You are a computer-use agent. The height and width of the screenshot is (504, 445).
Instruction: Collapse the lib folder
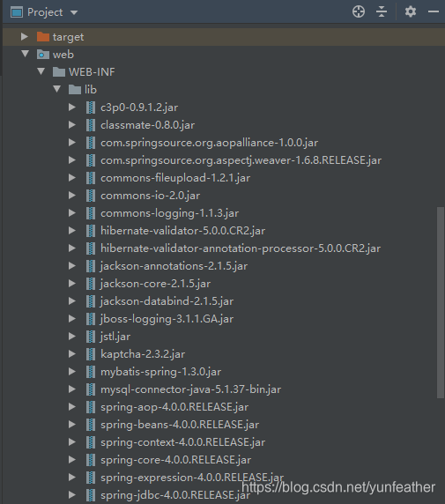click(x=57, y=89)
